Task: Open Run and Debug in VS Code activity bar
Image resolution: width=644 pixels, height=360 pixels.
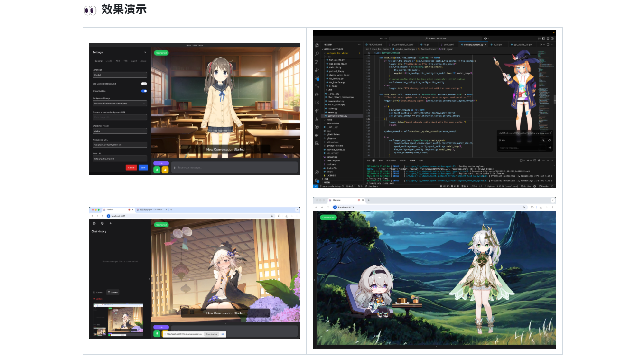Action: [317, 70]
